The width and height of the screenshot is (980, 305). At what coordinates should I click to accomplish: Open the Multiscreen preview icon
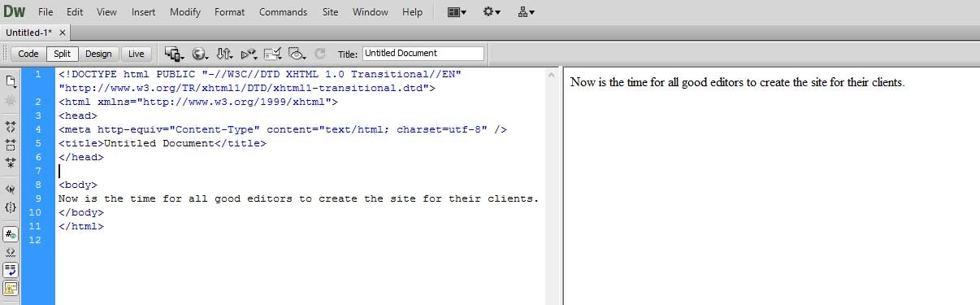tap(173, 54)
